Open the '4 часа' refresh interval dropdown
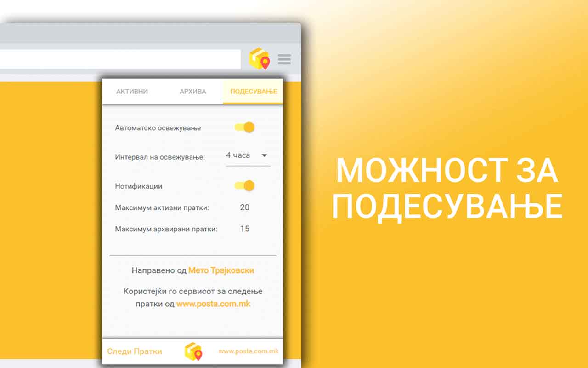The image size is (588, 368). 248,155
